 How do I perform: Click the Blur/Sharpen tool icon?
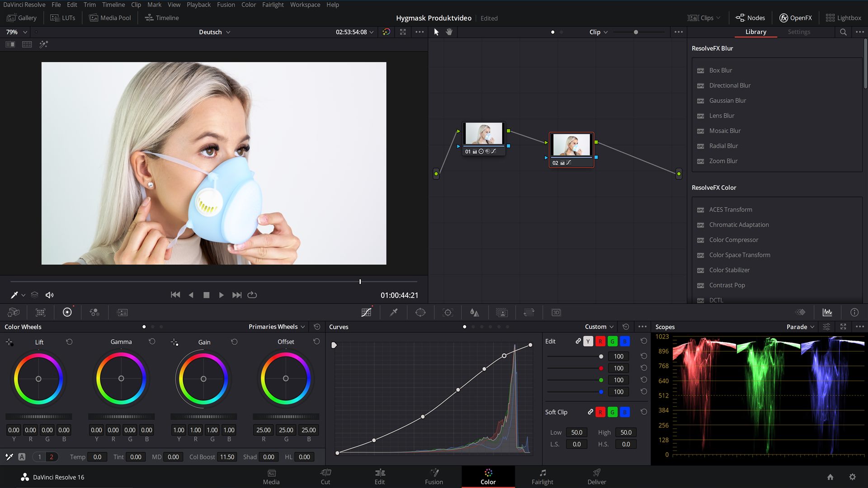click(474, 312)
